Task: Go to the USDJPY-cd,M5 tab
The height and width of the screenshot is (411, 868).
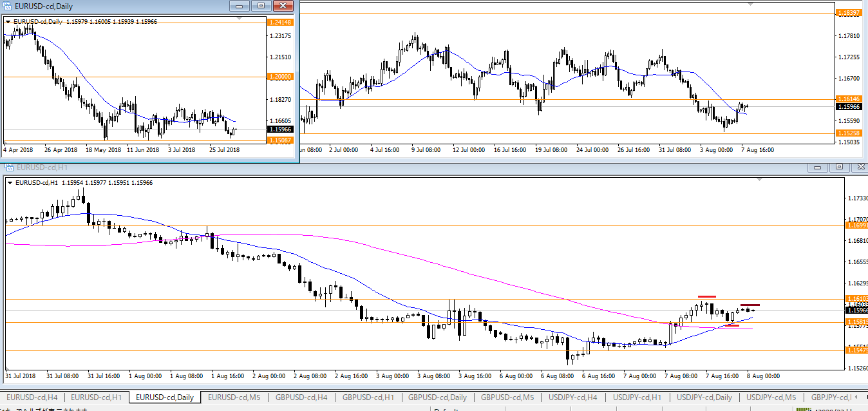Action: tap(771, 397)
